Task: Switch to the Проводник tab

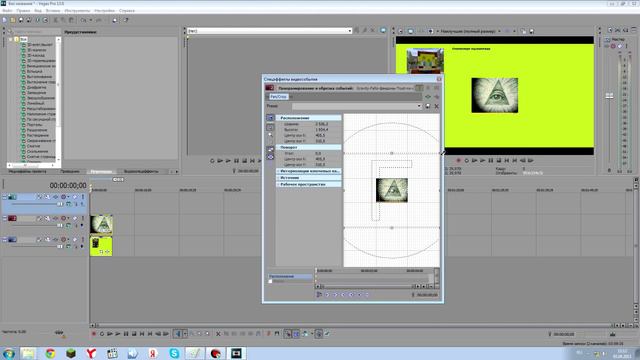Action: 70,171
